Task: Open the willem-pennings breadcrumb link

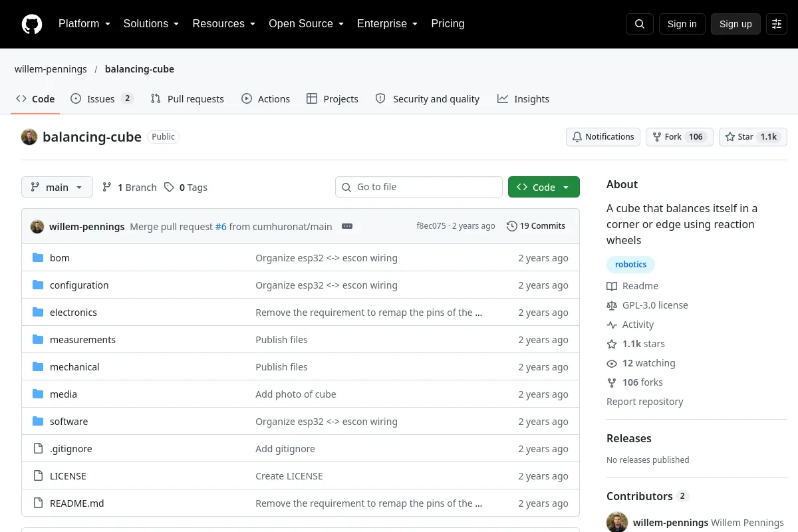Action: pos(51,69)
